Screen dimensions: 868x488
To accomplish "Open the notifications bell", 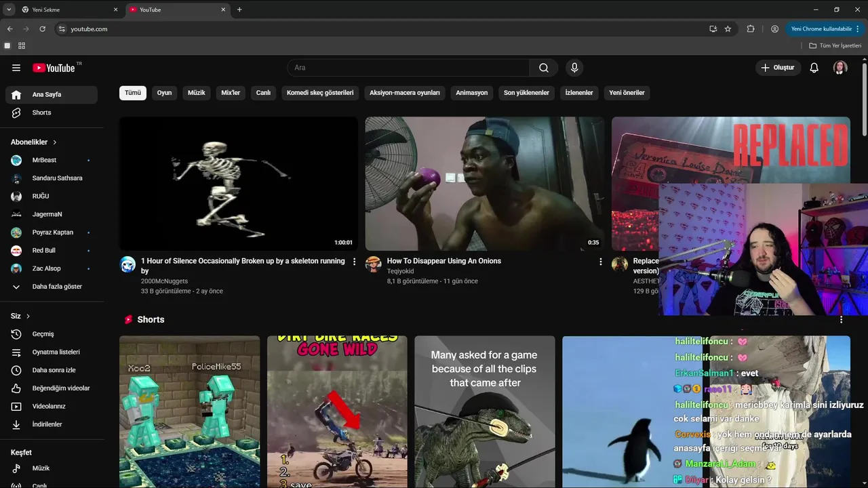I will point(814,68).
